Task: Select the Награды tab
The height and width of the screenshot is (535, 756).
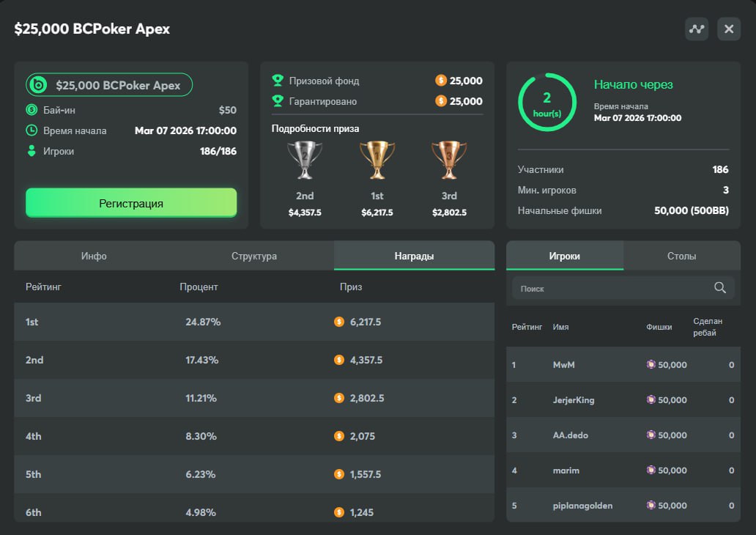Action: click(x=414, y=256)
